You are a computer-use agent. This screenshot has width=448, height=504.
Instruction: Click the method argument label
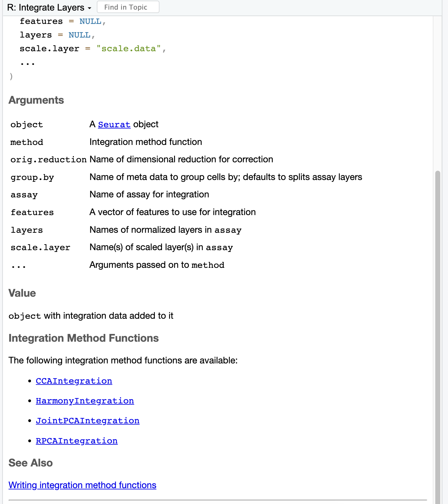pyautogui.click(x=27, y=142)
